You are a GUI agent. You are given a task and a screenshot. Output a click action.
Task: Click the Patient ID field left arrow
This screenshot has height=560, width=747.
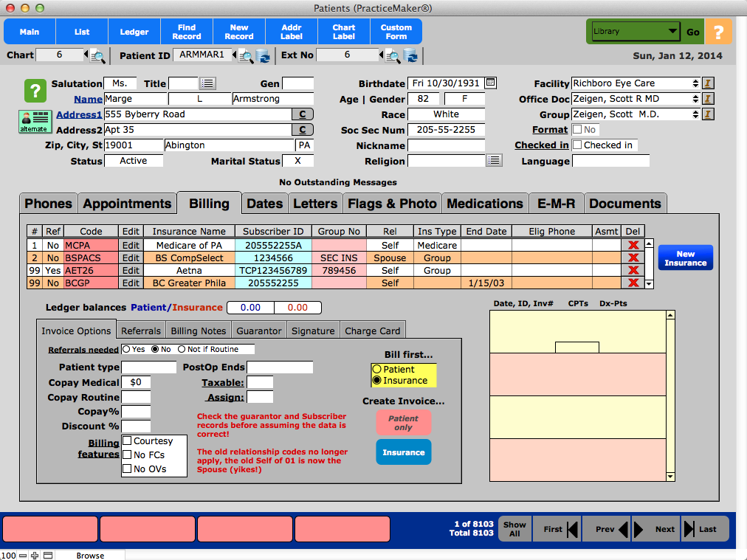pyautogui.click(x=234, y=55)
